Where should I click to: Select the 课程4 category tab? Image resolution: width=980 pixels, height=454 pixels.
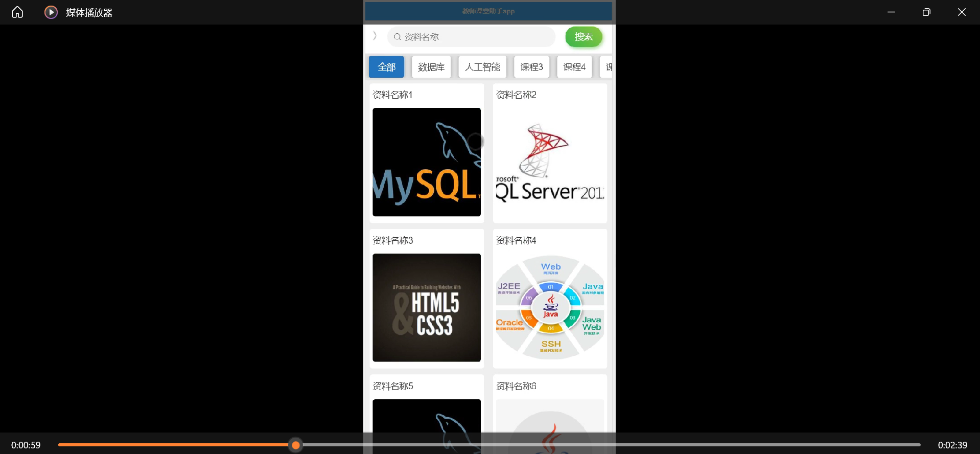coord(574,67)
